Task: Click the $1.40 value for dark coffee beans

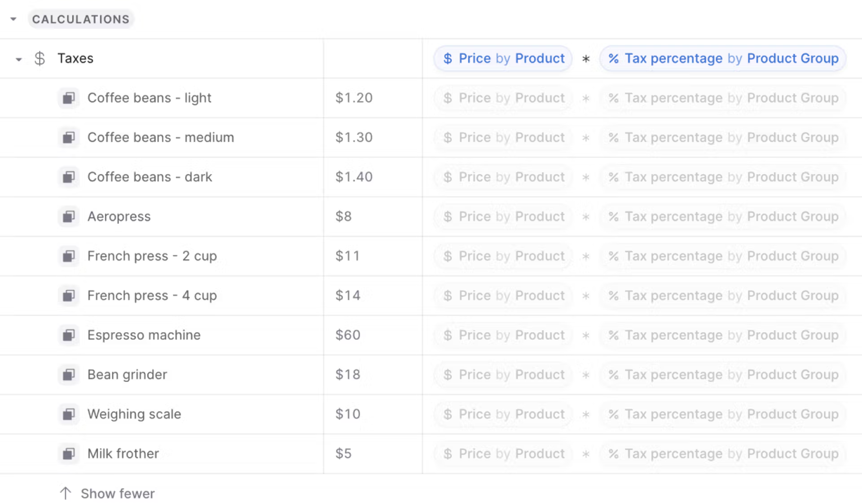Action: coord(354,177)
